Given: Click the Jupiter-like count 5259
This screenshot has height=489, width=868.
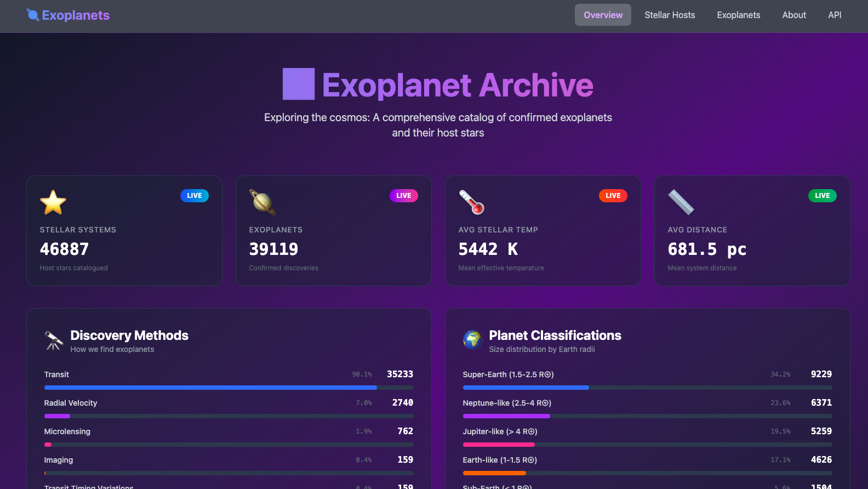Looking at the screenshot, I should (x=821, y=431).
